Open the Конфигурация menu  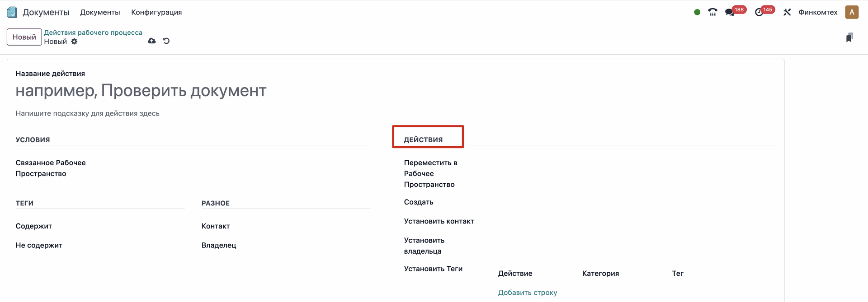tap(156, 12)
